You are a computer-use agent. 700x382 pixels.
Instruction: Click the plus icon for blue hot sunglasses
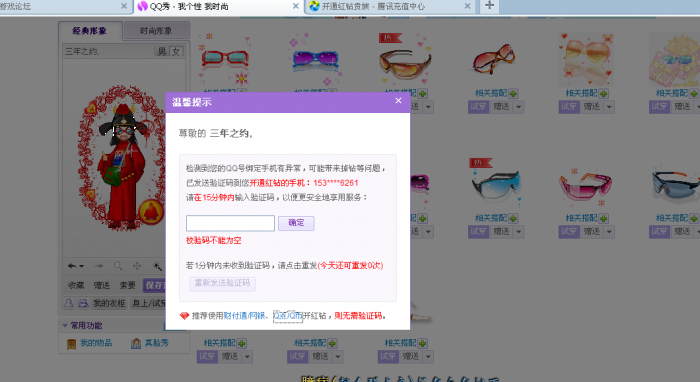(513, 218)
